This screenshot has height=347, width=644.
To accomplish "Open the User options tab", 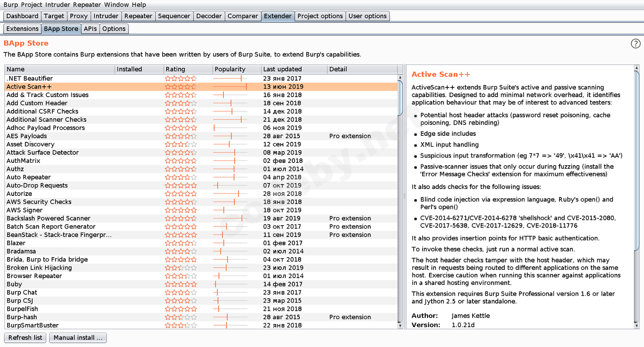I will point(367,16).
